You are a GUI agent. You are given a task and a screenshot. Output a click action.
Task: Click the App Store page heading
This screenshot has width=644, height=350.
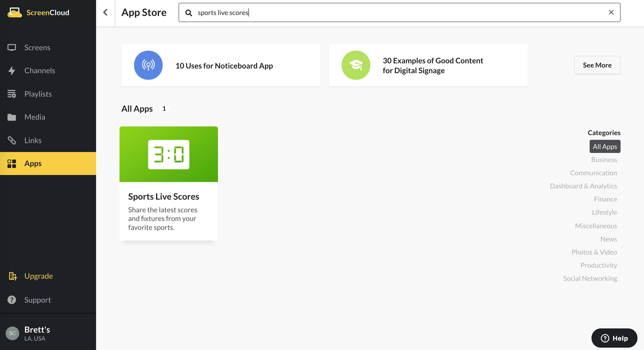pos(144,12)
